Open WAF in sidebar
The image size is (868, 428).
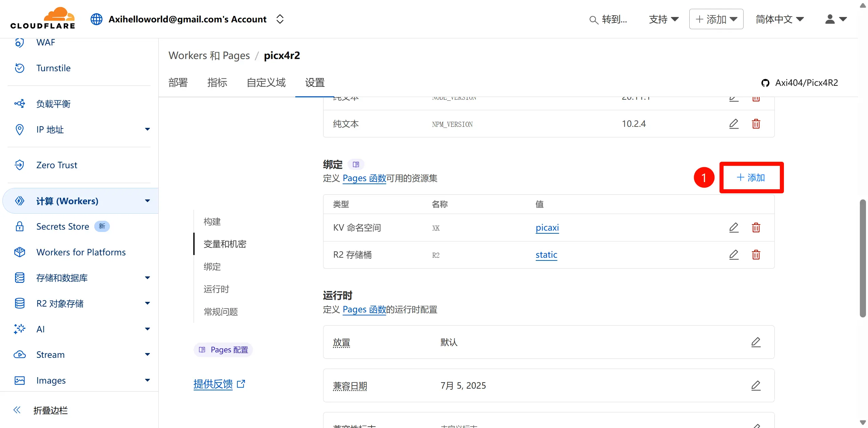point(45,42)
